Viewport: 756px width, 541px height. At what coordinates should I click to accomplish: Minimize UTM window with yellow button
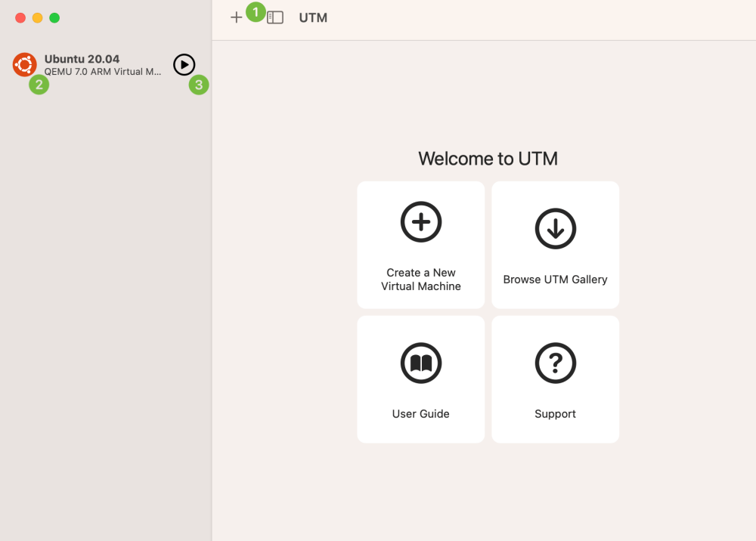pyautogui.click(x=37, y=18)
